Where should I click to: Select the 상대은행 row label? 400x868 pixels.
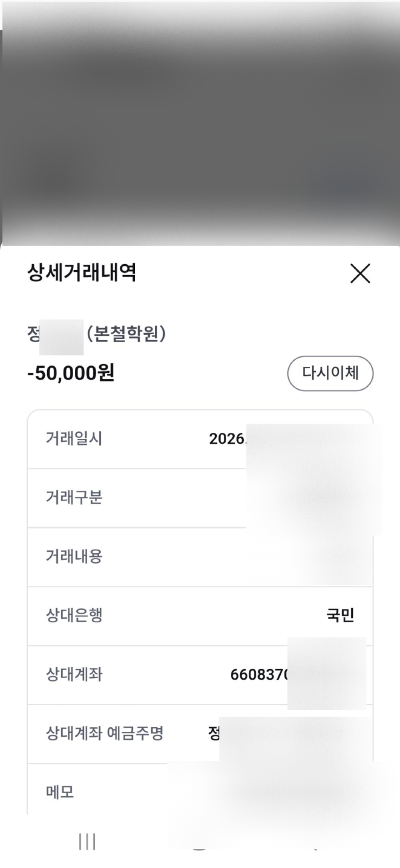pos(74,615)
